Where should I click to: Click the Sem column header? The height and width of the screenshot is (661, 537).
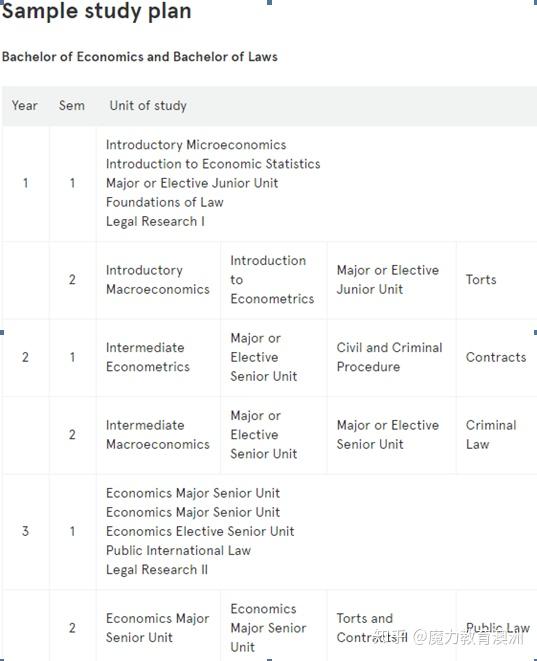[72, 105]
